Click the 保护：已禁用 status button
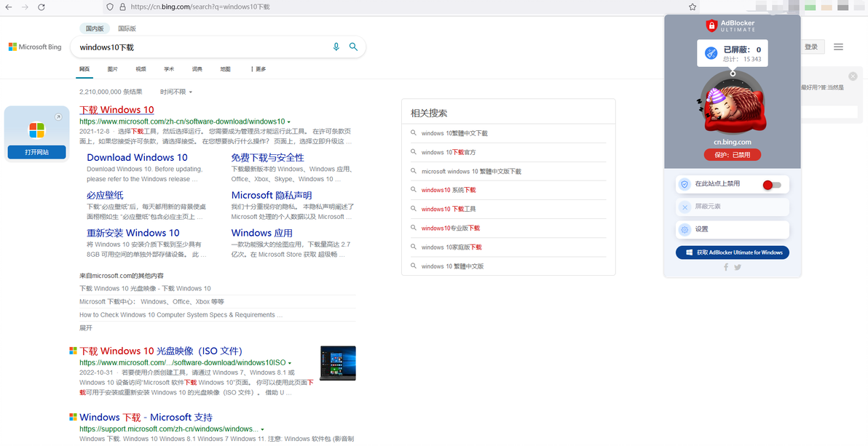This screenshot has width=868, height=446. (733, 155)
